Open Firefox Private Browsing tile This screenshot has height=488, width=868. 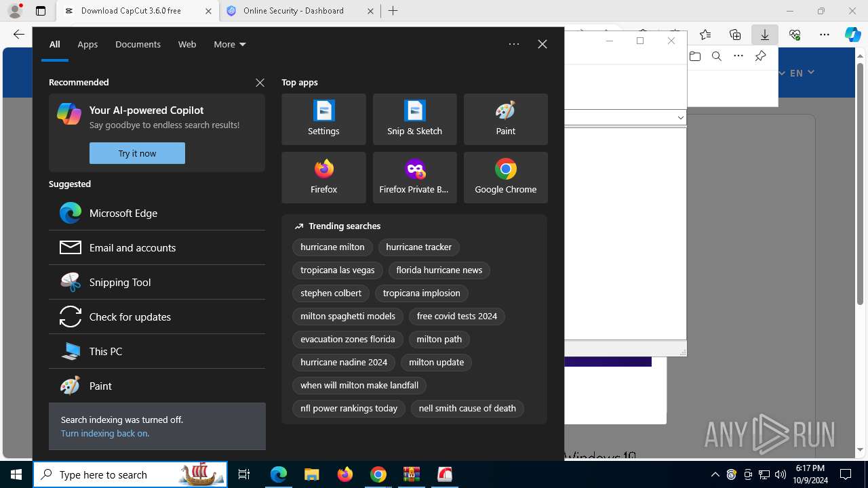414,178
